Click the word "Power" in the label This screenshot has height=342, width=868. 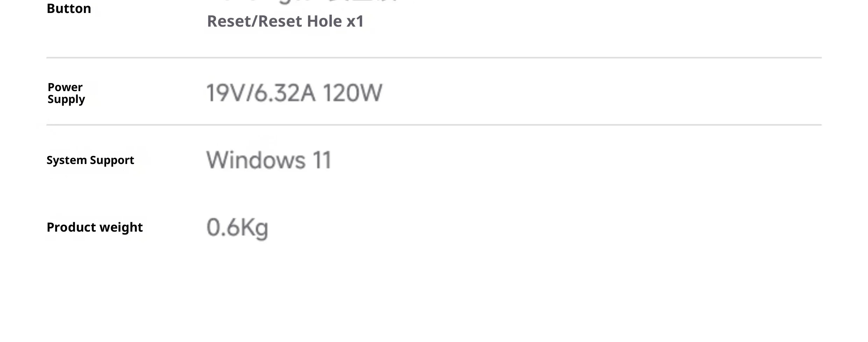65,87
